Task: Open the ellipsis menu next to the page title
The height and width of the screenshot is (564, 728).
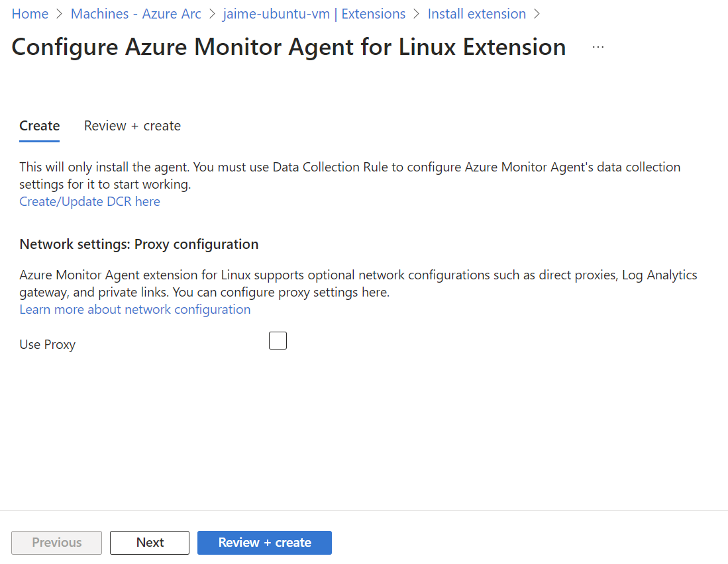Action: 598,46
